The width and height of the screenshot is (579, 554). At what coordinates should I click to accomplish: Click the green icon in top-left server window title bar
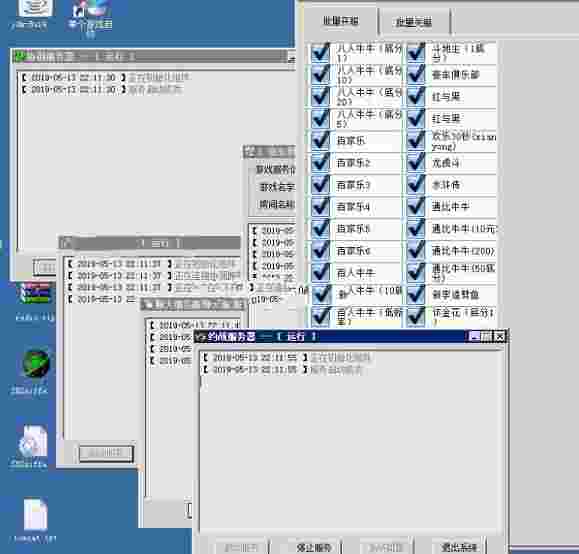(x=19, y=57)
